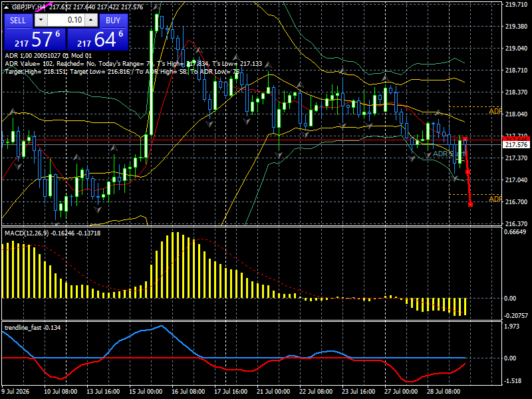Screen dimensions: 532x399
Task: Click the ADR Start chart label
Action: (x=448, y=154)
